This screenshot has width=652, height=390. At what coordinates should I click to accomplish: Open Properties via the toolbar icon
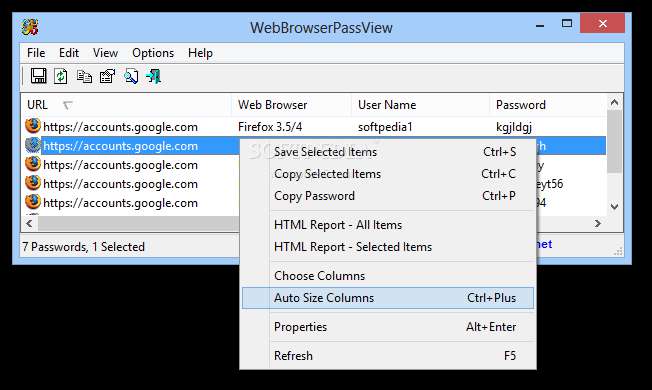[107, 77]
